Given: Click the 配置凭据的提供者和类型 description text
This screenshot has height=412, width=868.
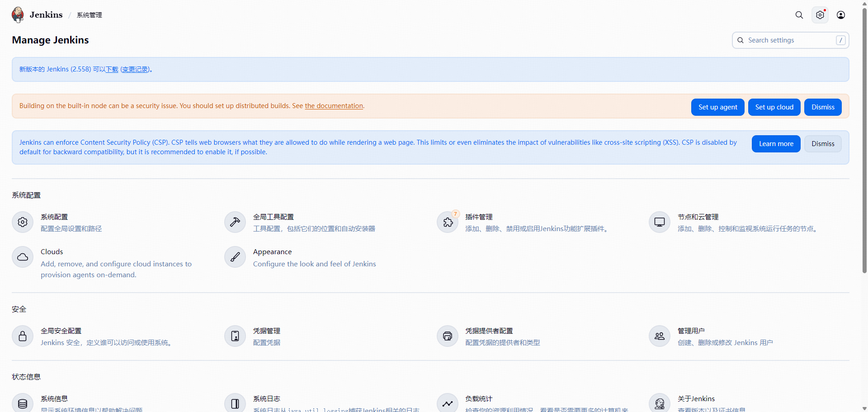Looking at the screenshot, I should click(503, 343).
